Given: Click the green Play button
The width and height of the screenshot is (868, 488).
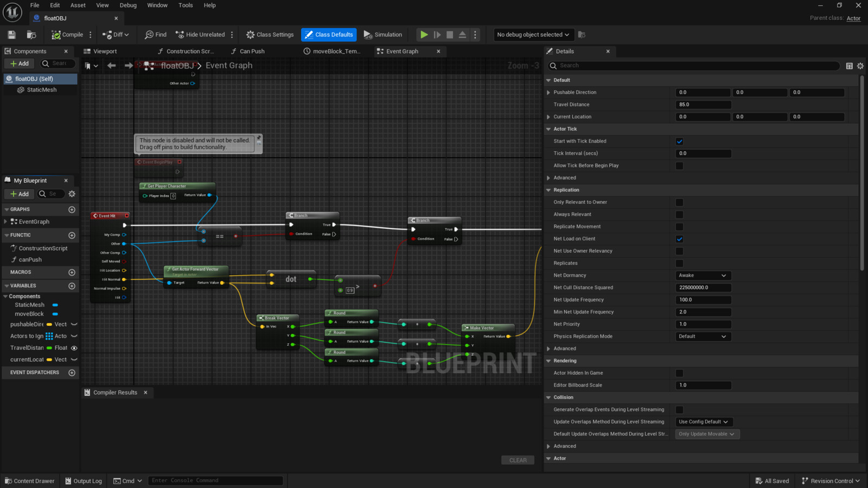Looking at the screenshot, I should coord(424,35).
